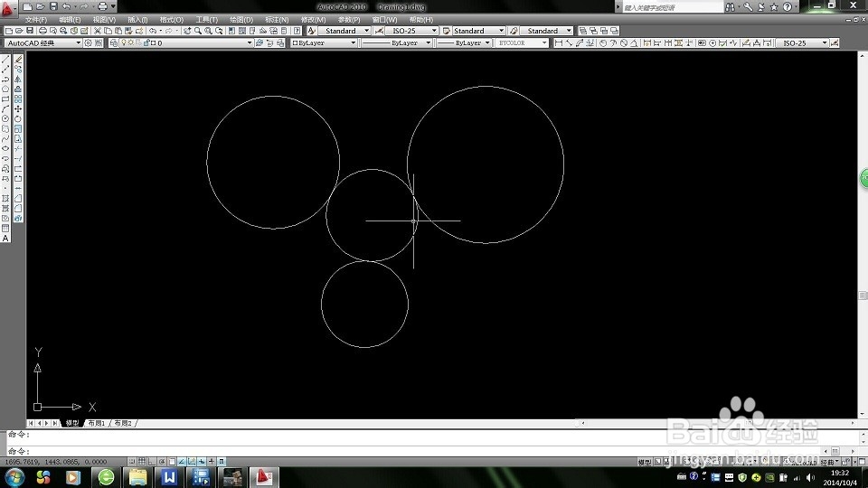This screenshot has height=488, width=868.
Task: Select the Circle draw tool
Action: (5, 119)
